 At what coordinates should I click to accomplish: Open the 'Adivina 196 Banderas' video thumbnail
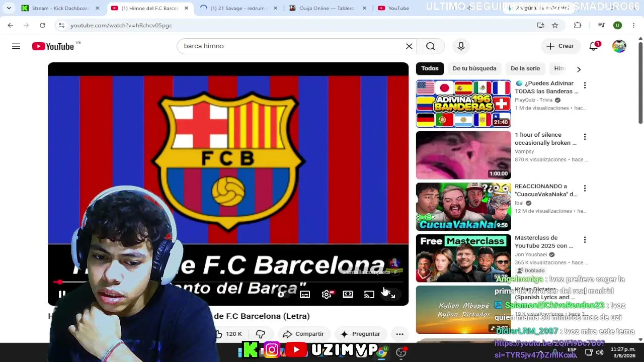click(x=463, y=104)
